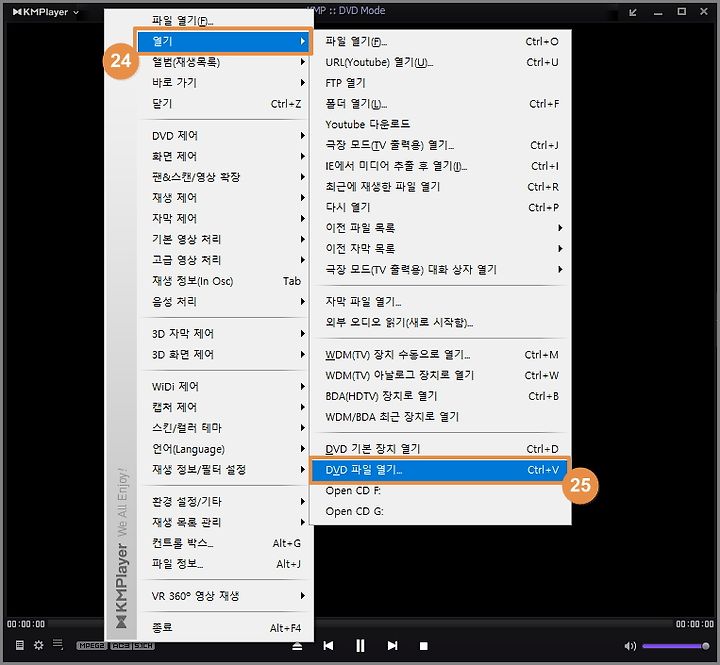Select DVD 파일 열기 Ctrl+V entry
This screenshot has height=665, width=720.
point(439,470)
